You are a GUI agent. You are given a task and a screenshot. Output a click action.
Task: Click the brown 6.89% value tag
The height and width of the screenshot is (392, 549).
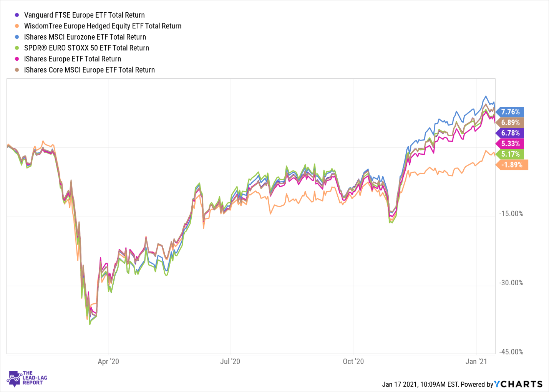510,122
